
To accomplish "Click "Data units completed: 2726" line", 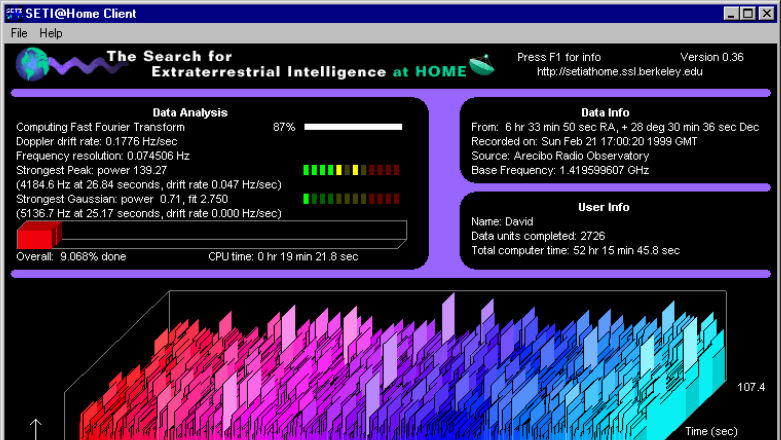I will (538, 236).
